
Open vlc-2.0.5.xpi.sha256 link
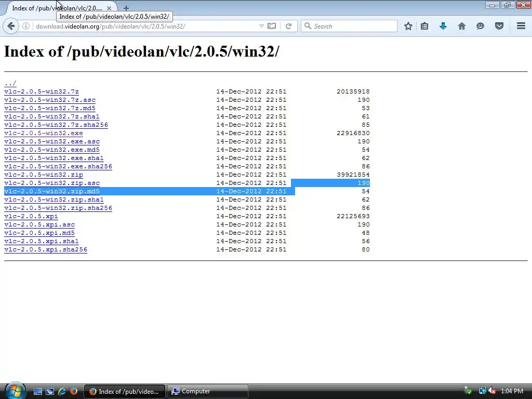click(46, 249)
